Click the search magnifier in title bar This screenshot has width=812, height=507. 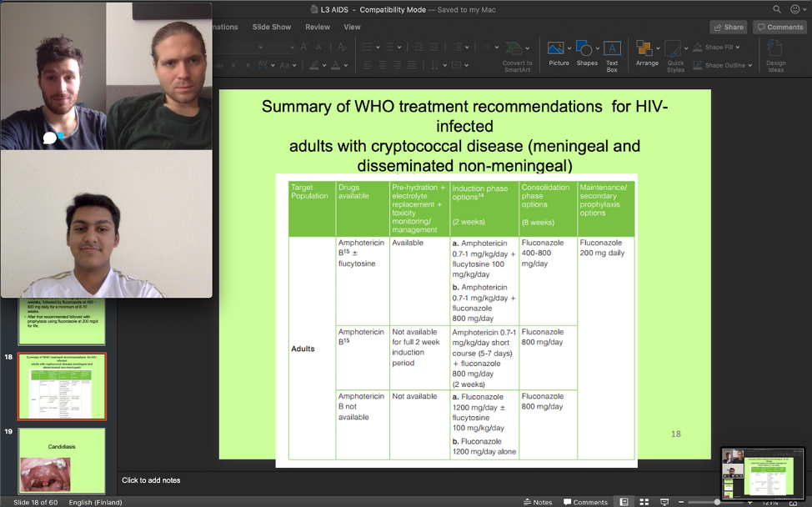point(777,9)
